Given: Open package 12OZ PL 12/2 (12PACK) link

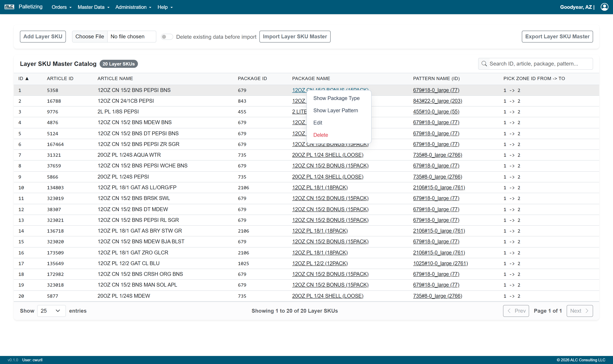Looking at the screenshot, I should click(x=320, y=263).
